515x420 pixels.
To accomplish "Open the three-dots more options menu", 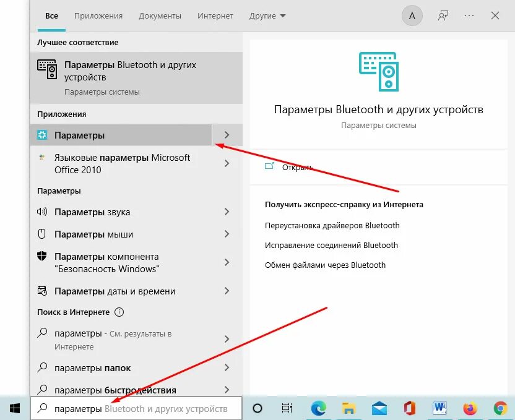I will [469, 15].
